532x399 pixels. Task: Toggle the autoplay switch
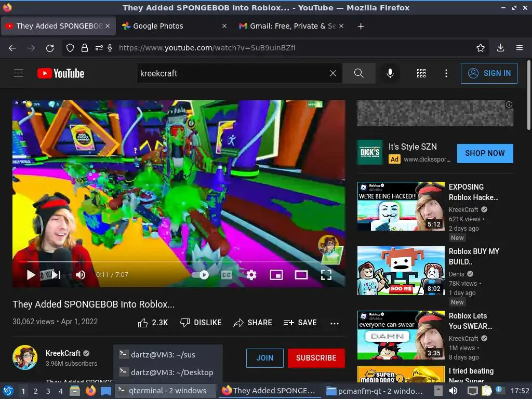point(200,275)
